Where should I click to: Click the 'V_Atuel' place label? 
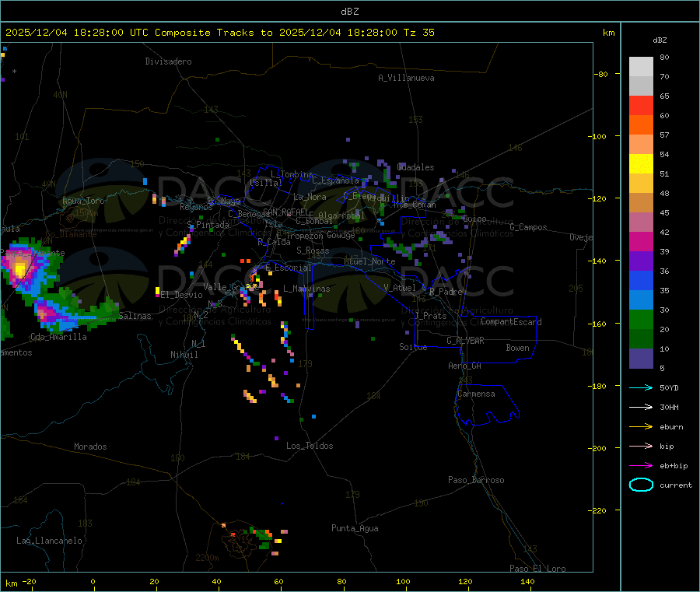[400, 288]
